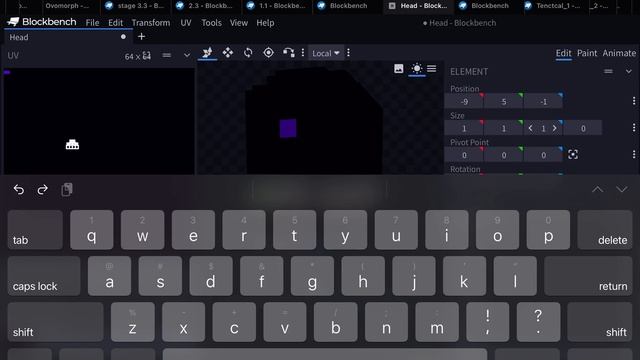Viewport: 640px width, 360px height.
Task: Open Size row options dots
Action: 634,128
